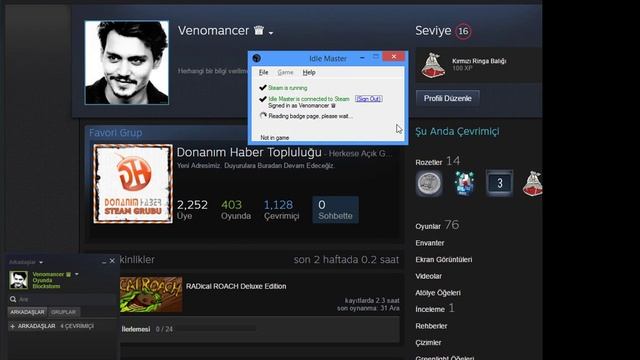The height and width of the screenshot is (360, 640).
Task: Minimize the friends list window
Action: 104,261
